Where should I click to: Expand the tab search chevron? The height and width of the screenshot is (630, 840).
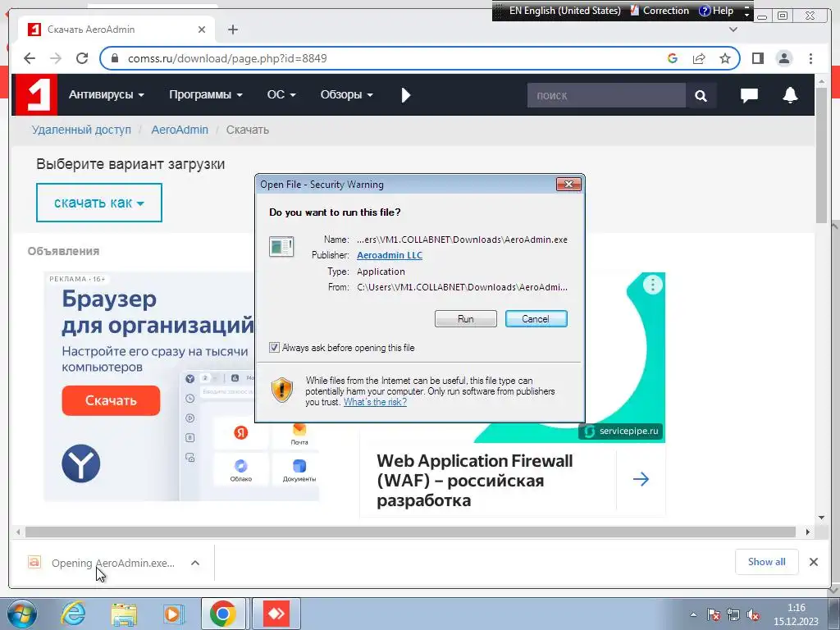tap(733, 30)
